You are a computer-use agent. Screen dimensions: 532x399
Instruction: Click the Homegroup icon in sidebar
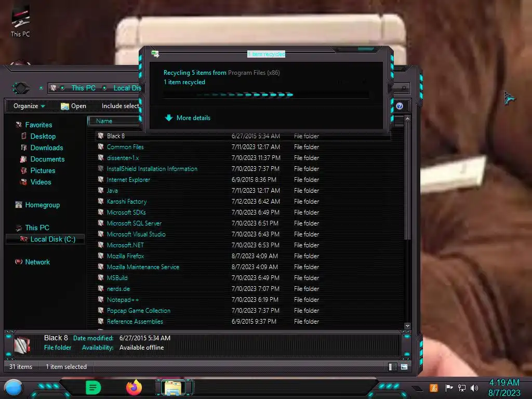(19, 205)
